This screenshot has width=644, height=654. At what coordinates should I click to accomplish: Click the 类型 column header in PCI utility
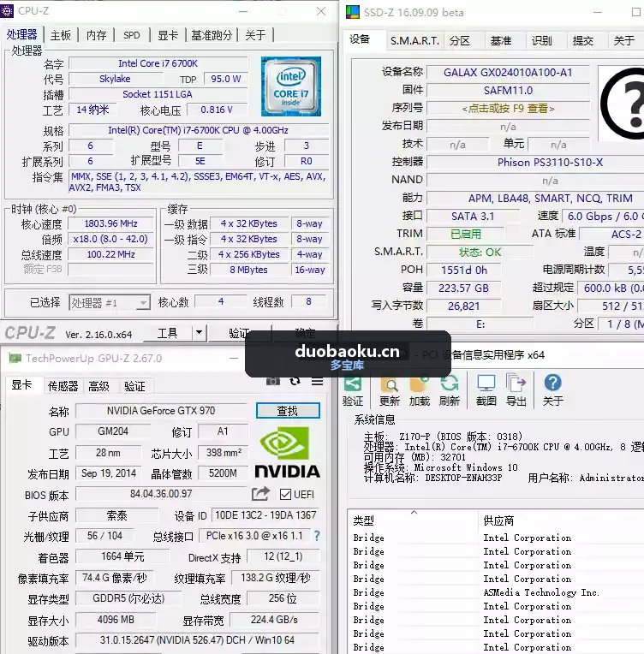[363, 520]
